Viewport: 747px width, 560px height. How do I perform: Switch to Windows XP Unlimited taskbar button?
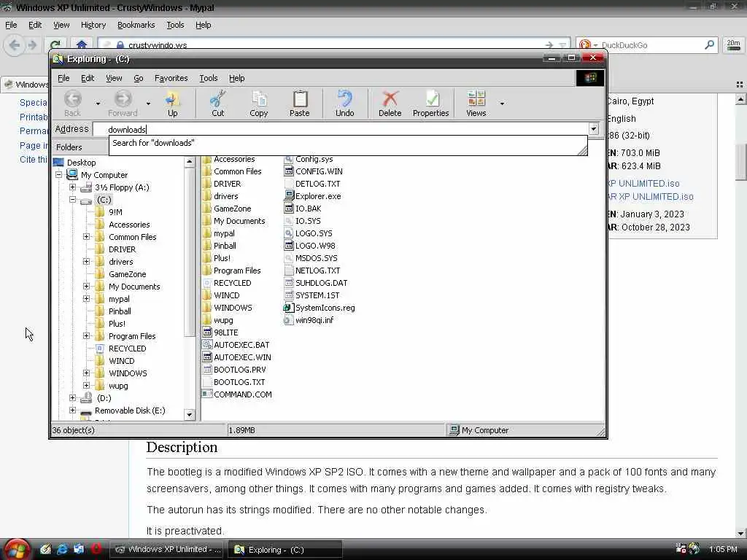coord(168,550)
